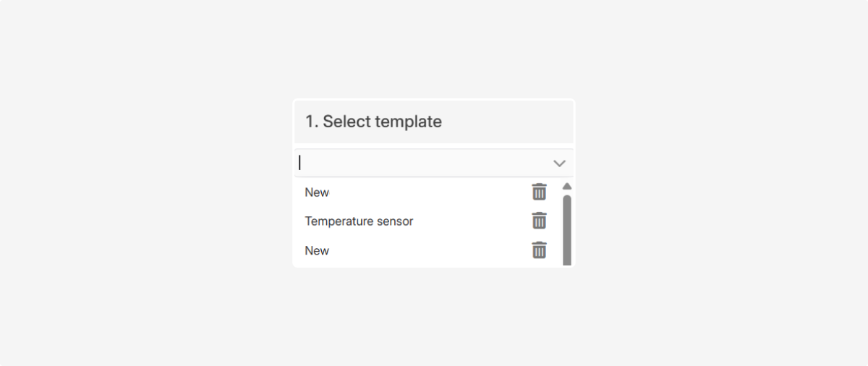Click the scrollbar up arrow icon
The height and width of the screenshot is (366, 868).
point(567,186)
